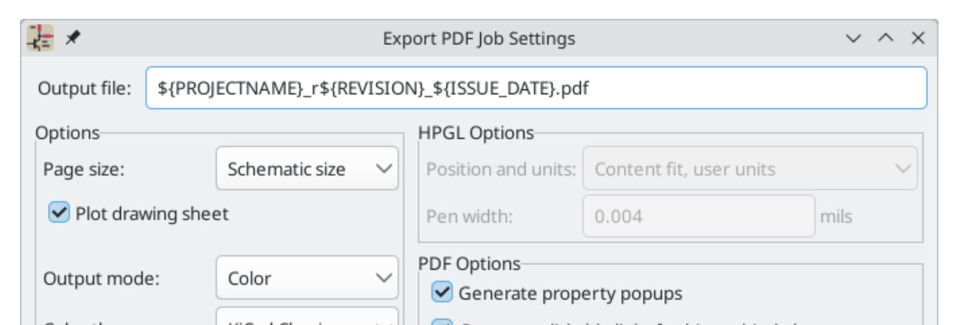Image resolution: width=980 pixels, height=325 pixels.
Task: Close the Export PDF Job Settings dialog
Action: coord(918,38)
